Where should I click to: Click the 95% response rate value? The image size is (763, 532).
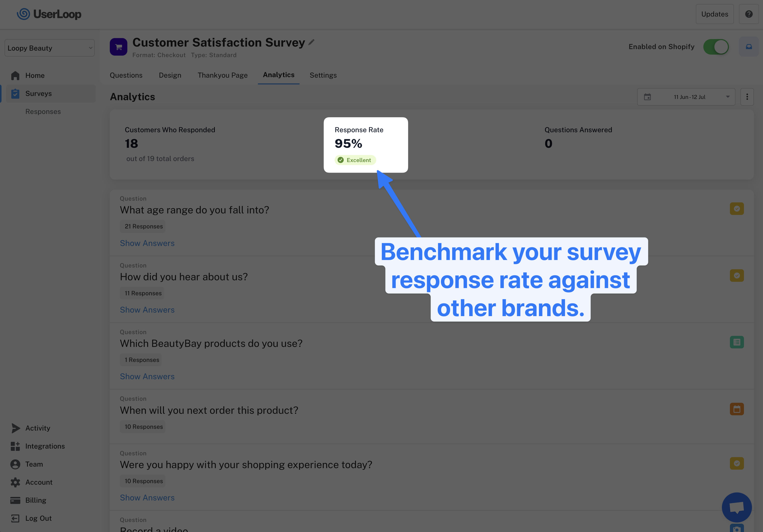click(x=348, y=144)
